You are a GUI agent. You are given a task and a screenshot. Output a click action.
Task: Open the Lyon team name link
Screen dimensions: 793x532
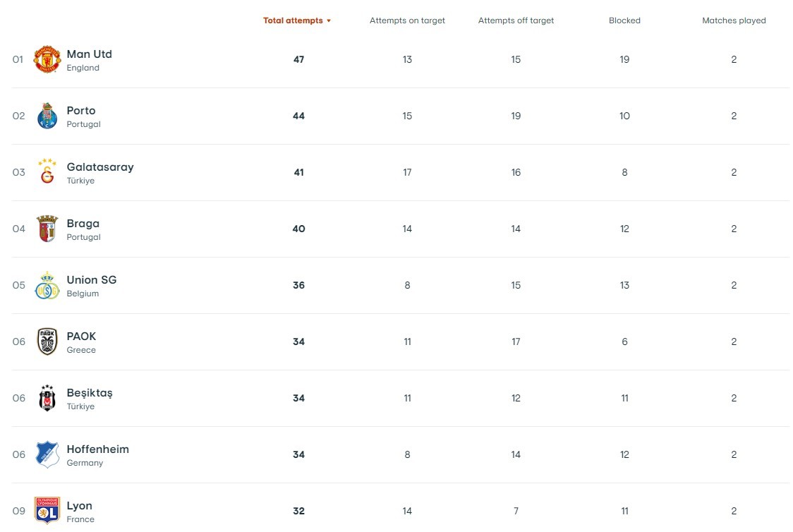[79, 506]
